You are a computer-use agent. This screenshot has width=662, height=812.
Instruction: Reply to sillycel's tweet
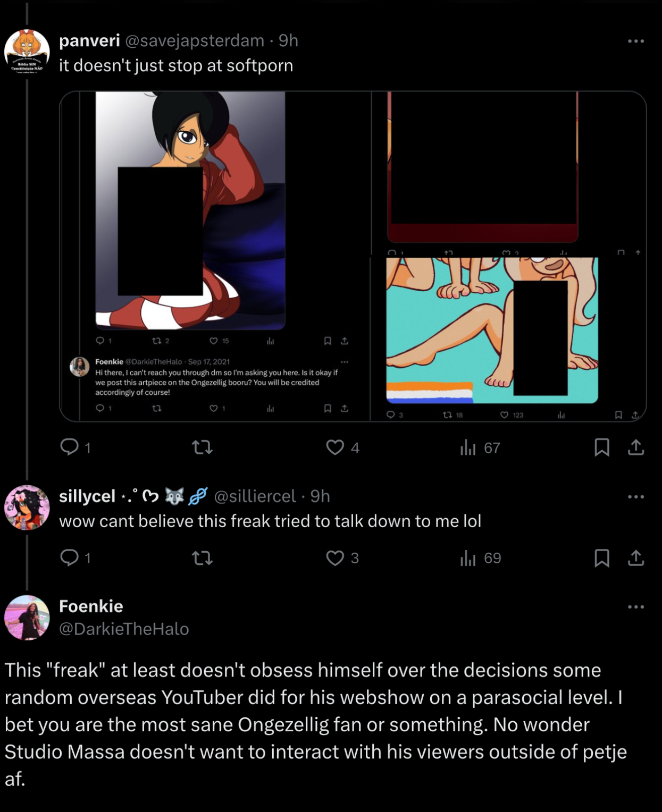point(70,557)
